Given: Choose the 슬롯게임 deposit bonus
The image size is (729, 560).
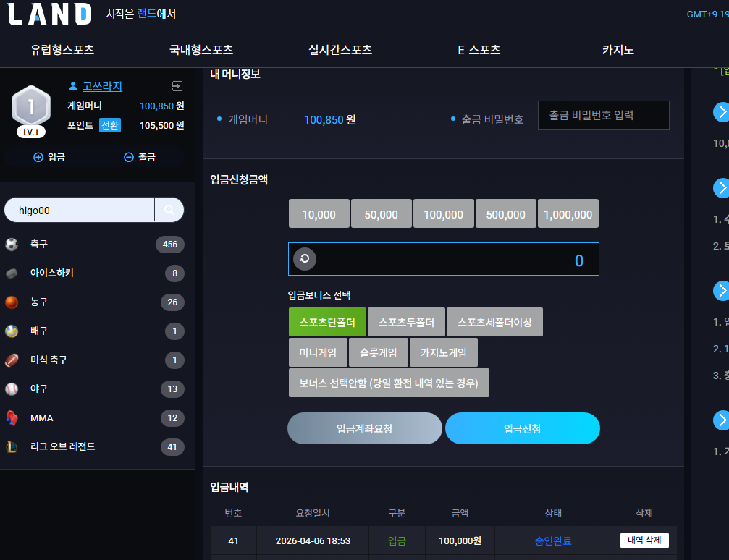Looking at the screenshot, I should [379, 353].
